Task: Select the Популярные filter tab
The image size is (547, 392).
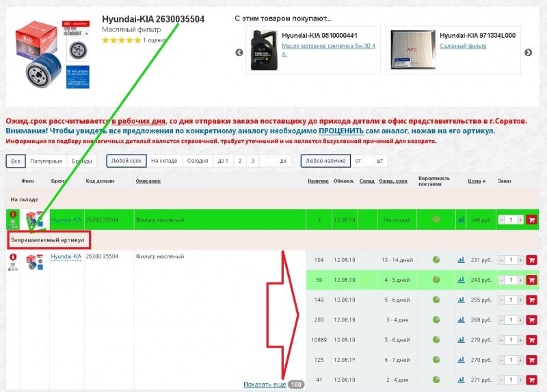Action: point(46,161)
